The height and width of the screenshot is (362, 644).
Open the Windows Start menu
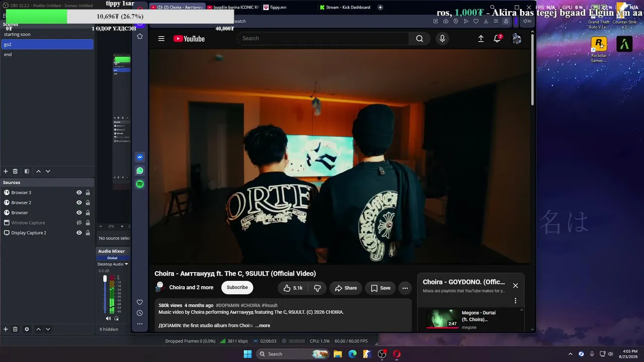[x=248, y=354]
